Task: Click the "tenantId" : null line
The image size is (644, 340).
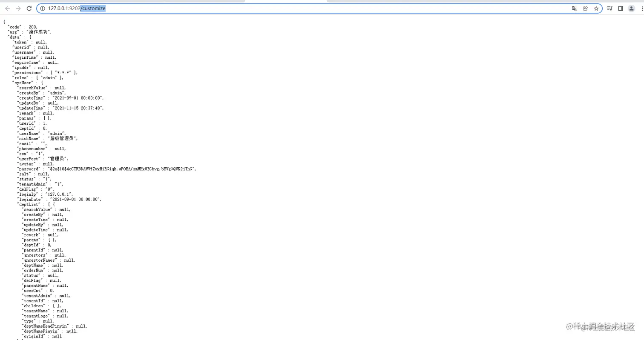Action: click(43, 301)
